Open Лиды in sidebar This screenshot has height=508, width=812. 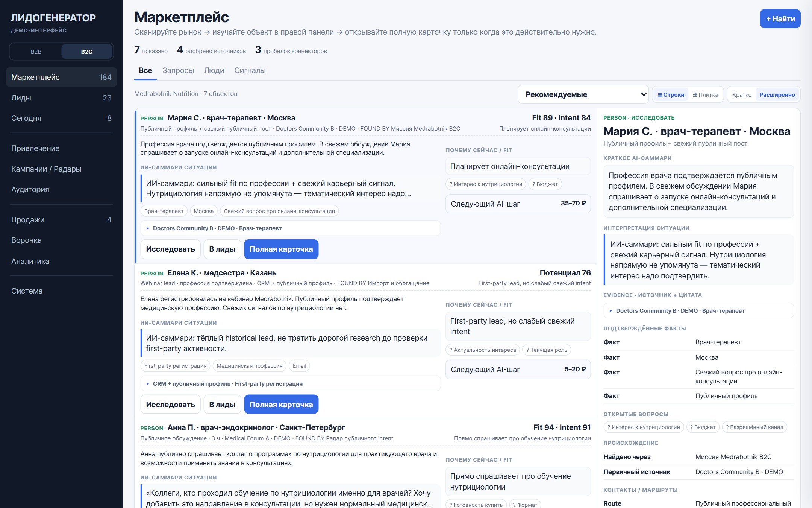click(61, 98)
